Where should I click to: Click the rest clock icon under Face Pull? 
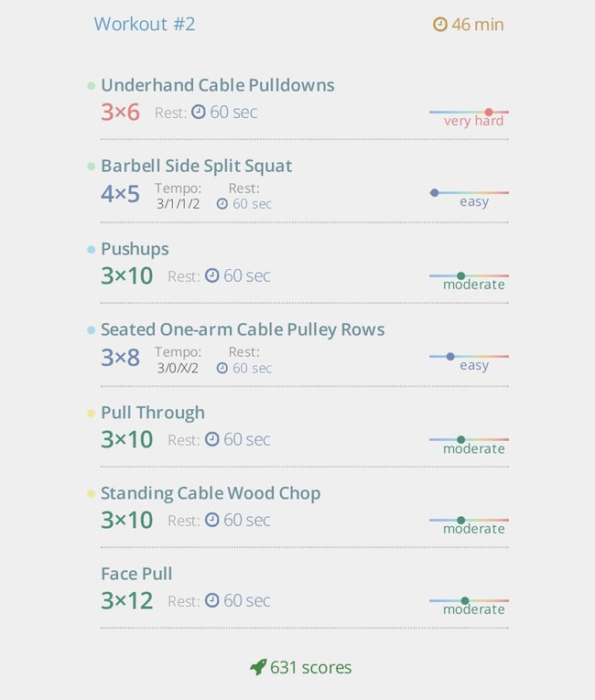click(x=211, y=600)
